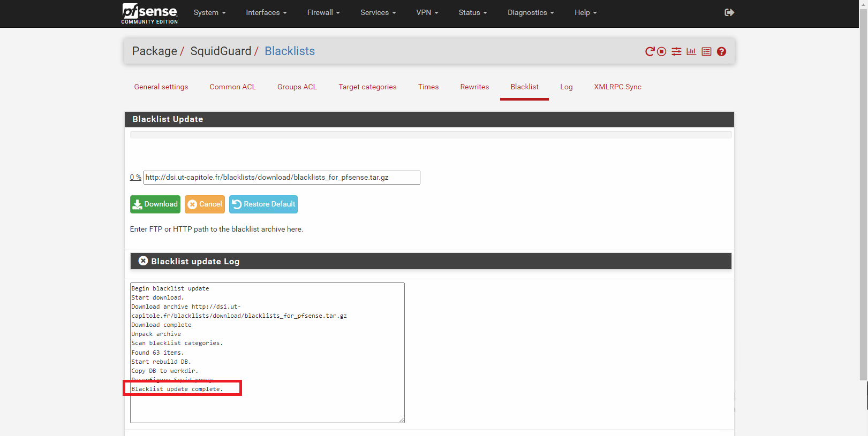
Task: Click the 'Download complete' log line
Action: click(161, 325)
